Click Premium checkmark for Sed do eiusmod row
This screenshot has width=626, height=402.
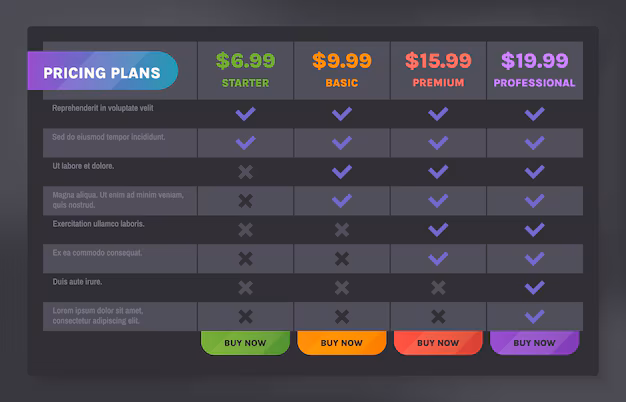[x=438, y=143]
